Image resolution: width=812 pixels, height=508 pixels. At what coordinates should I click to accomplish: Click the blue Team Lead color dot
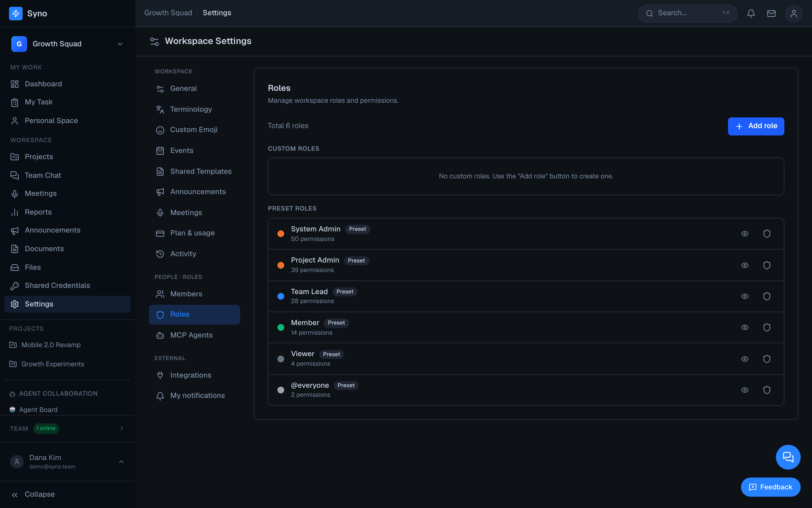point(281,296)
